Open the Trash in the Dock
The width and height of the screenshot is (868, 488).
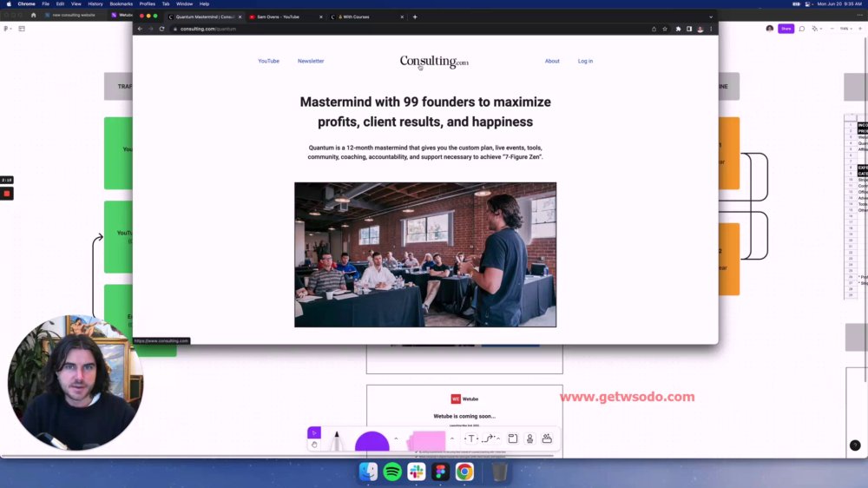click(x=499, y=472)
